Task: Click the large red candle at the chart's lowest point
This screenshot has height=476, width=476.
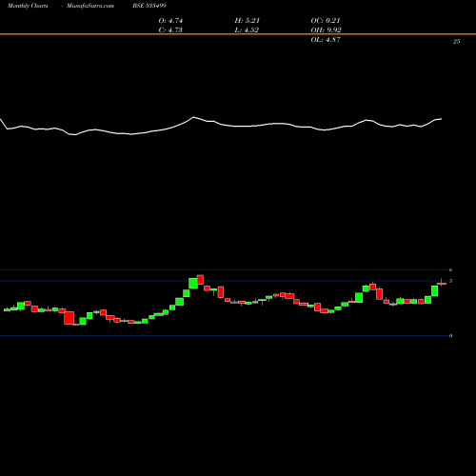Action: pos(69,318)
